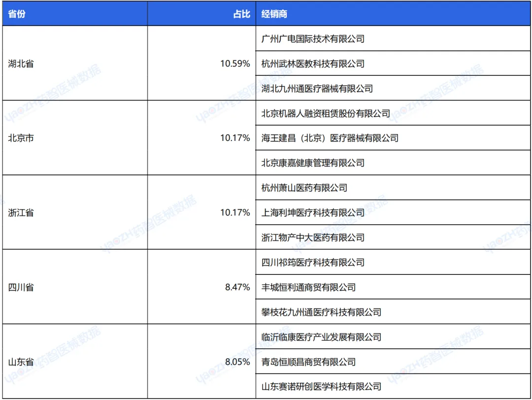Click the 10.17% value for 浙江省
This screenshot has height=400, width=532.
[235, 212]
